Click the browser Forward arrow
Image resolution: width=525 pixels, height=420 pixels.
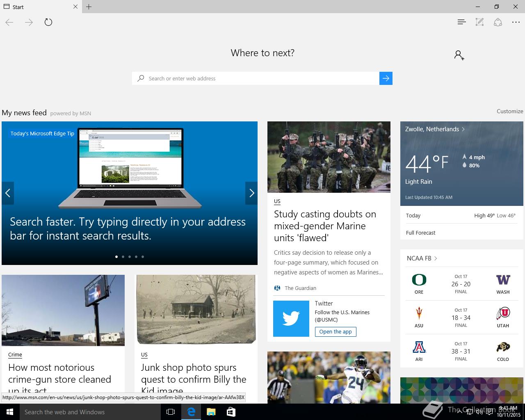(29, 23)
